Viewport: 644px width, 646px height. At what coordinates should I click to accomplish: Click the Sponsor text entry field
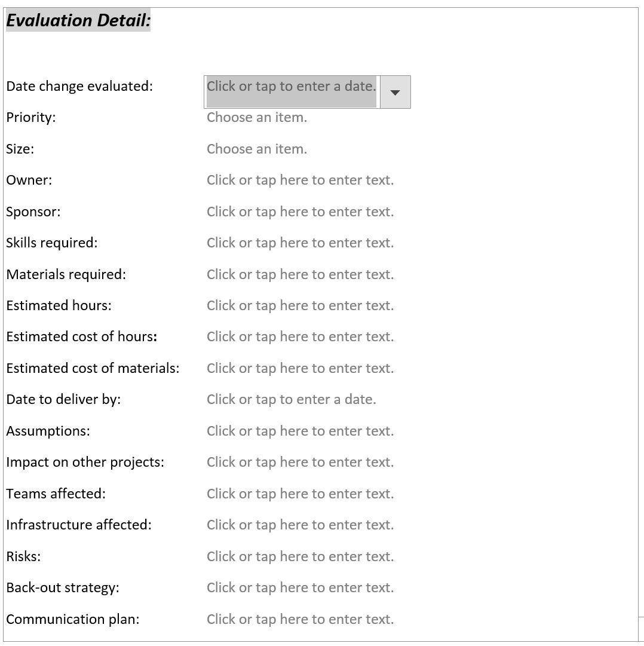(300, 212)
